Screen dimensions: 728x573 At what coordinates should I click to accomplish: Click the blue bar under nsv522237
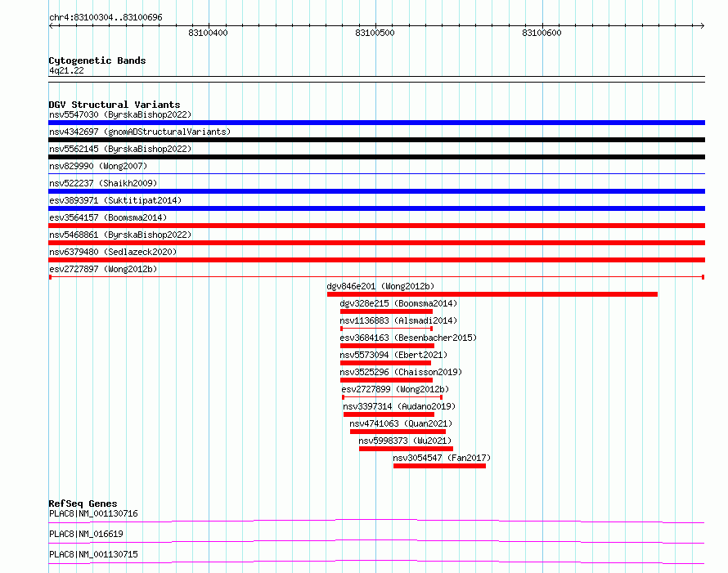(x=376, y=191)
